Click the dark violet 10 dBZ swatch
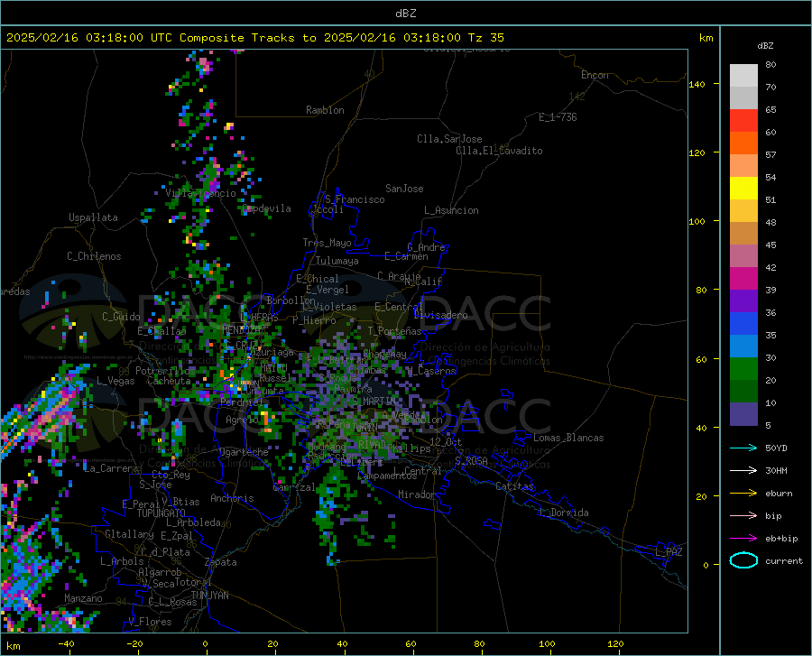This screenshot has width=812, height=656. (743, 413)
